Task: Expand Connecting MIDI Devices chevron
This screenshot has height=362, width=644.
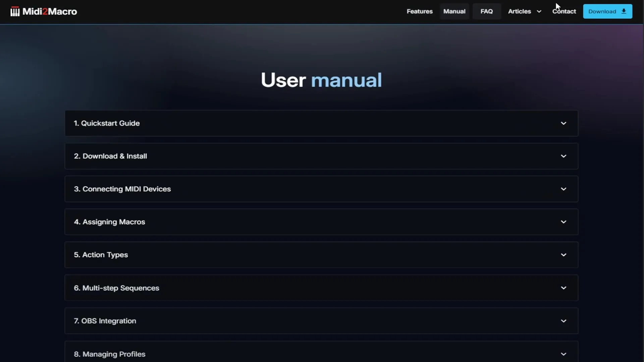Action: (x=563, y=189)
